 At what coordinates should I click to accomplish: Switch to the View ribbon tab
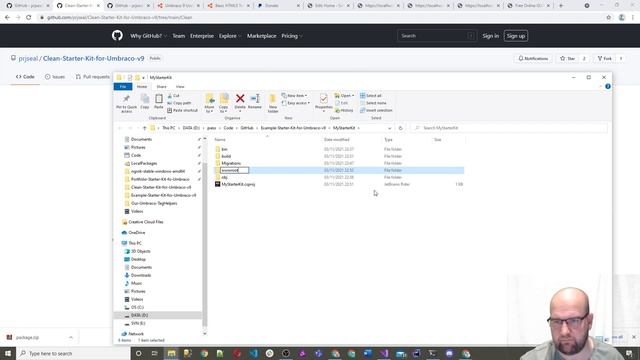point(180,87)
